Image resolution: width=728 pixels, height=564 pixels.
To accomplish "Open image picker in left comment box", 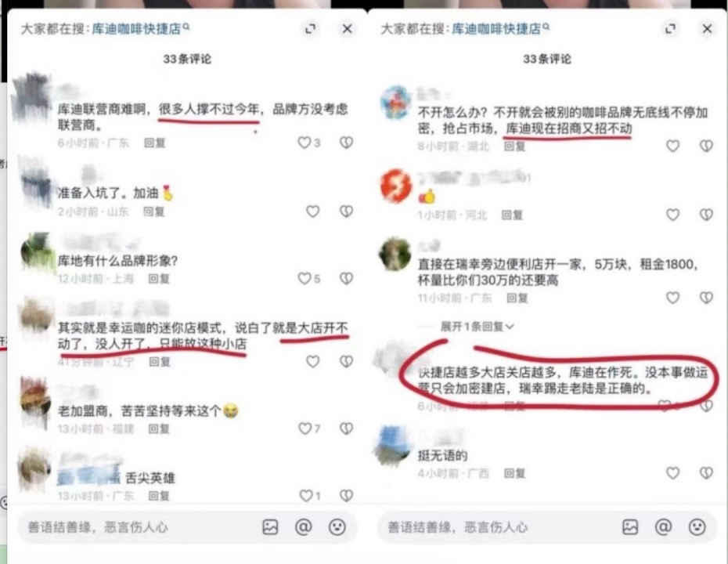I will click(270, 527).
